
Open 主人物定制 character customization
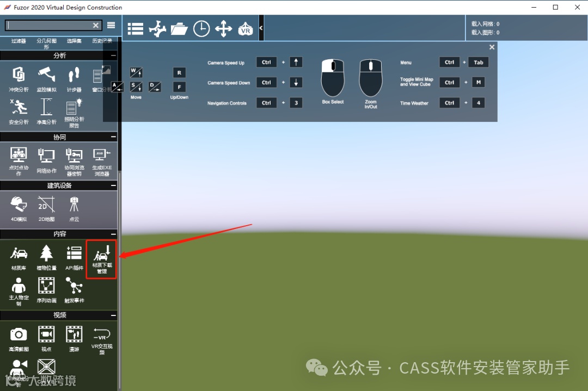[19, 291]
